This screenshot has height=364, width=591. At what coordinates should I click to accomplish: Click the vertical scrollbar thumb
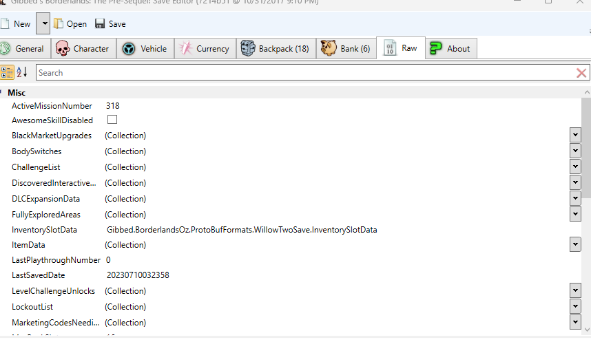[x=586, y=147]
